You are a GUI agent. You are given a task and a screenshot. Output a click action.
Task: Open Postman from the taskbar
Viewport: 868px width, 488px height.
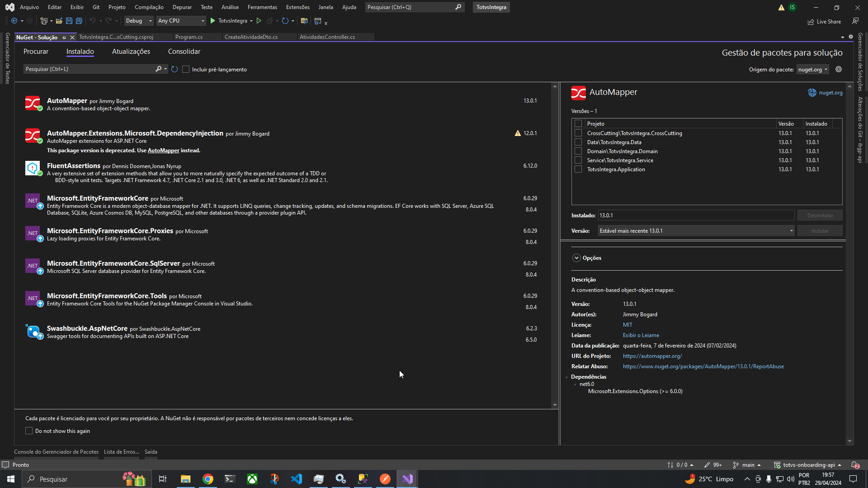coord(385,479)
